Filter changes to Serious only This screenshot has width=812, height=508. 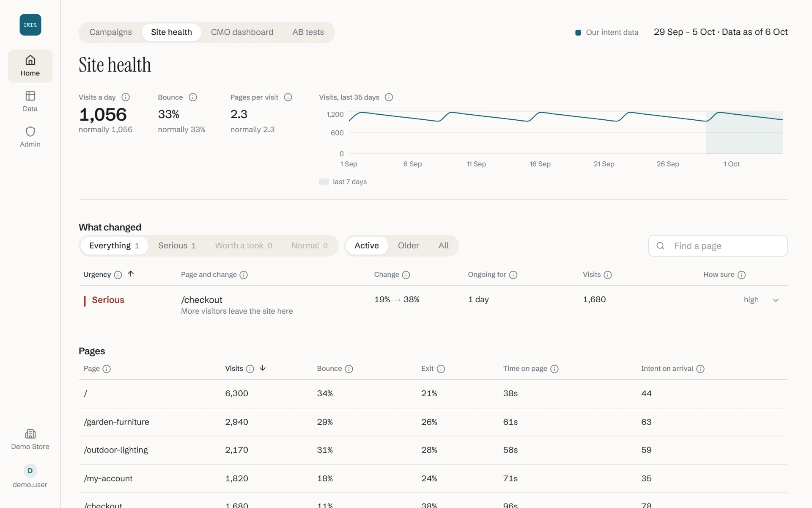pos(177,246)
